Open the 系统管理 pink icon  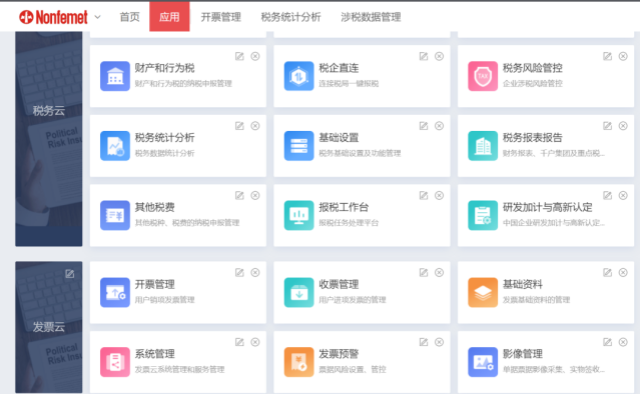pyautogui.click(x=115, y=362)
